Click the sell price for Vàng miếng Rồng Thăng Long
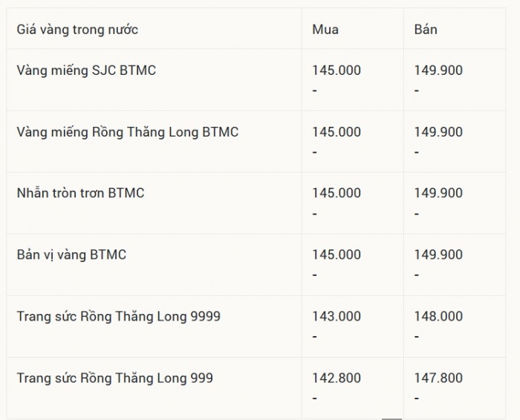 click(438, 132)
